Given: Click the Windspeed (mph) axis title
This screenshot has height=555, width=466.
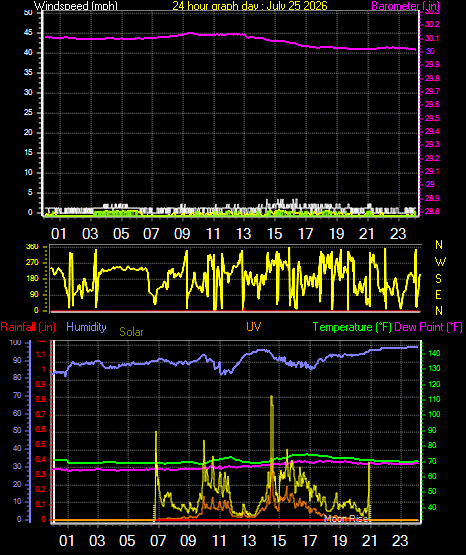Looking at the screenshot, I should (x=76, y=6).
